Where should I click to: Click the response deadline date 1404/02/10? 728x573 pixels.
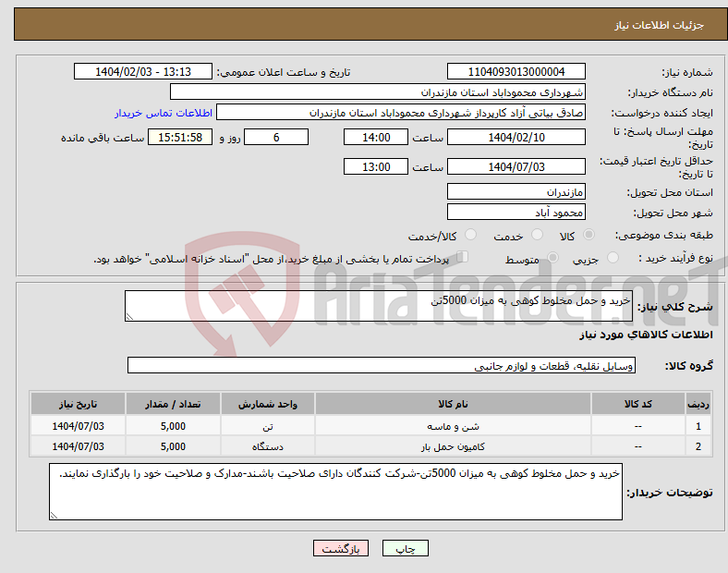516,137
